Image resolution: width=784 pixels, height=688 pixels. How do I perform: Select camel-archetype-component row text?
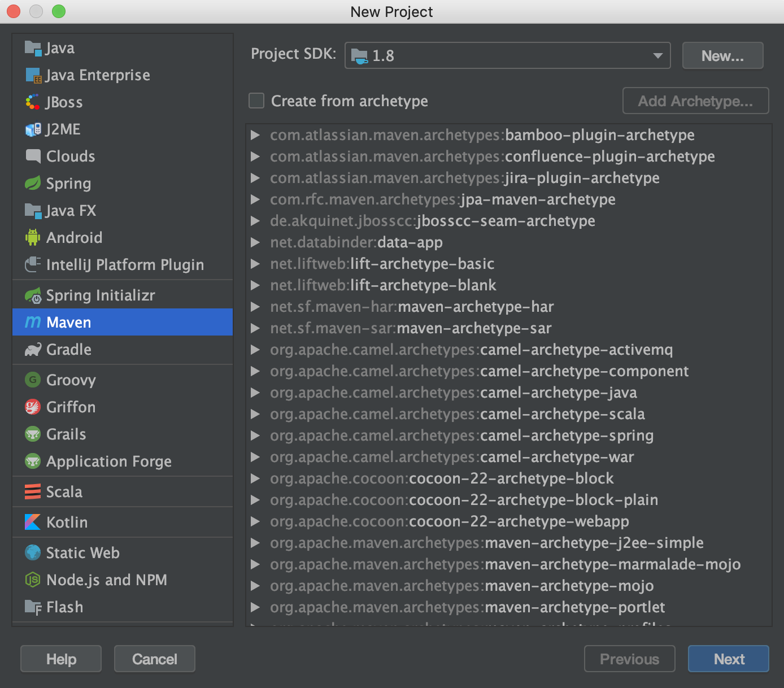480,371
